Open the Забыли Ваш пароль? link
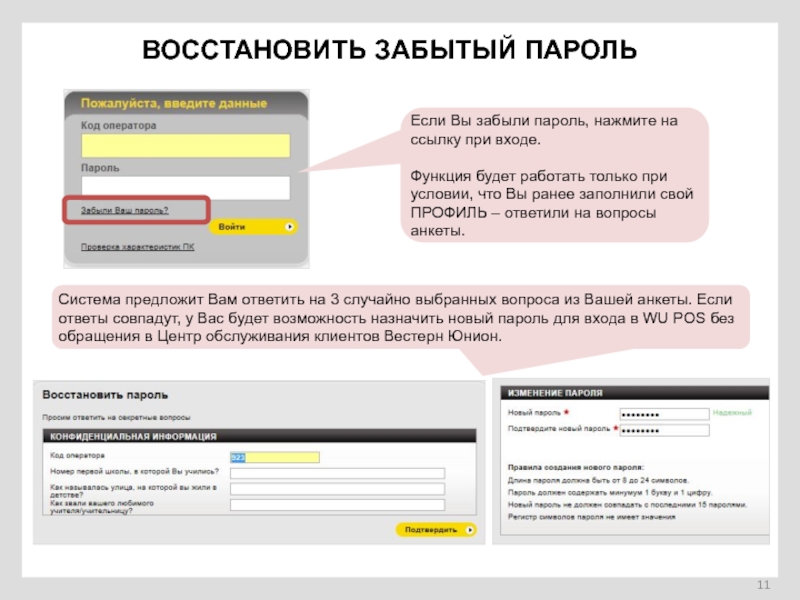 [x=125, y=210]
